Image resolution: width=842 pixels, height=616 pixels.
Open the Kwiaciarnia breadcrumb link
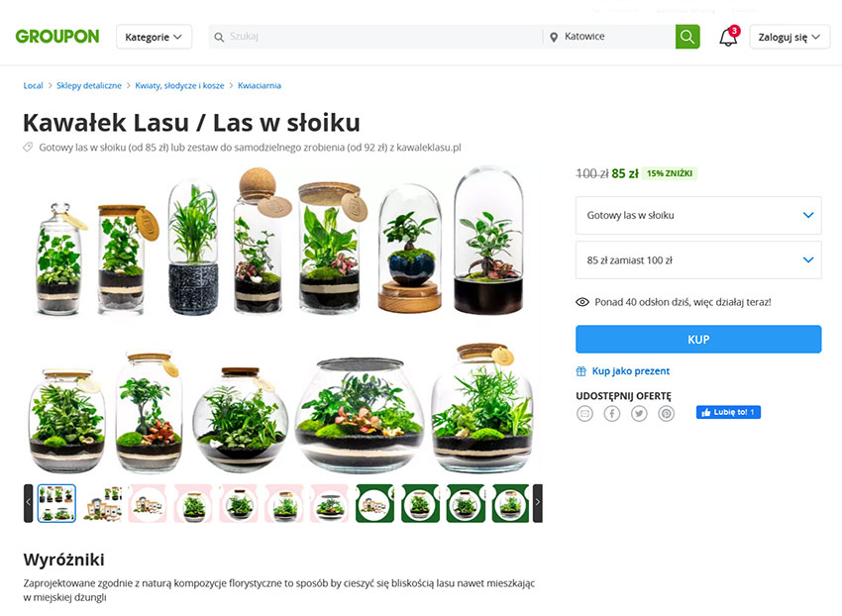[260, 85]
